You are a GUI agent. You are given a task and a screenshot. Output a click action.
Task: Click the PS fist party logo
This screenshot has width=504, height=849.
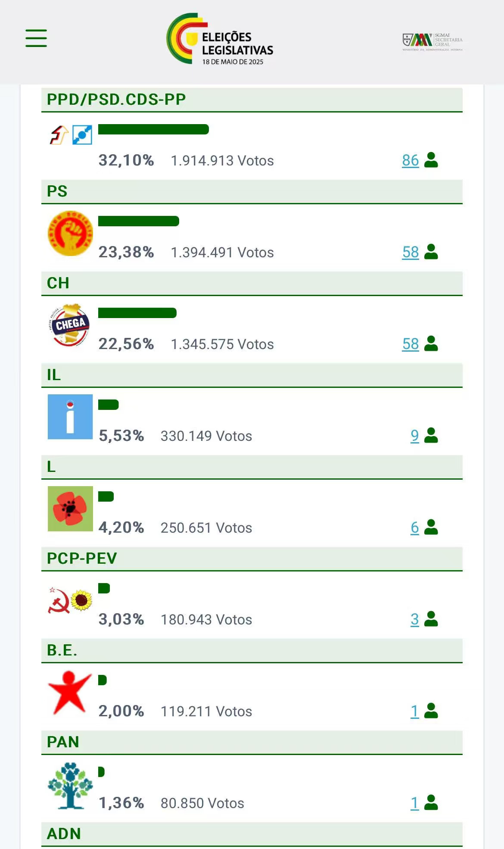coord(70,233)
